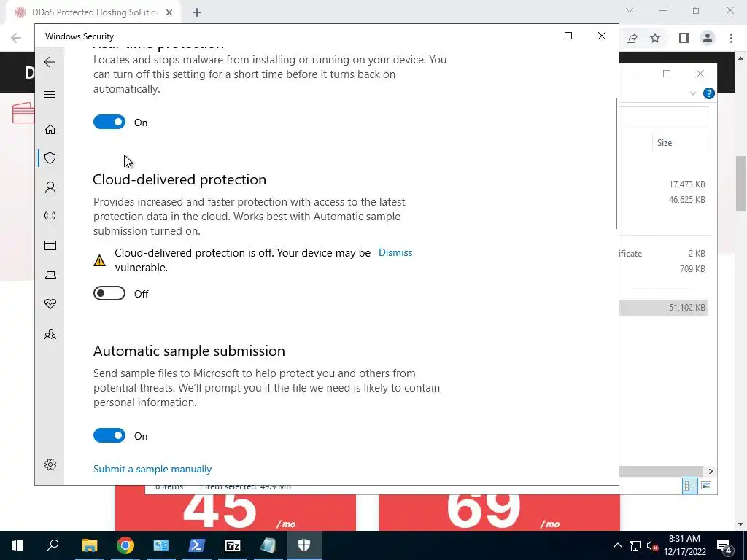The image size is (747, 560).
Task: Select the 51,102 KB file row
Action: pyautogui.click(x=663, y=308)
